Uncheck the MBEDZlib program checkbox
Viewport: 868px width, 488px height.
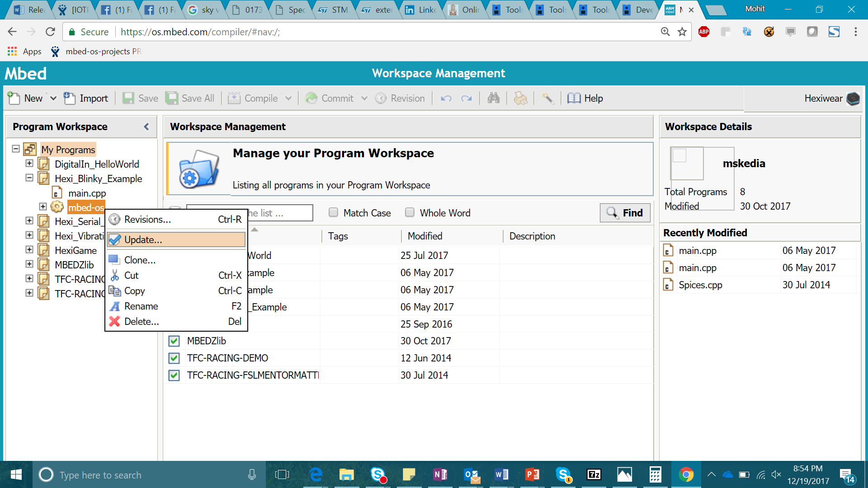click(x=174, y=341)
